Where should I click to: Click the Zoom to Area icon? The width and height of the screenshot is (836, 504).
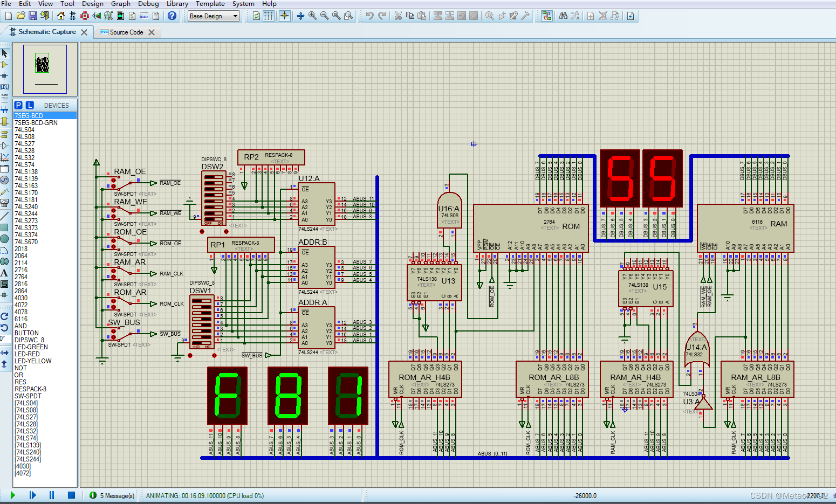[x=348, y=16]
